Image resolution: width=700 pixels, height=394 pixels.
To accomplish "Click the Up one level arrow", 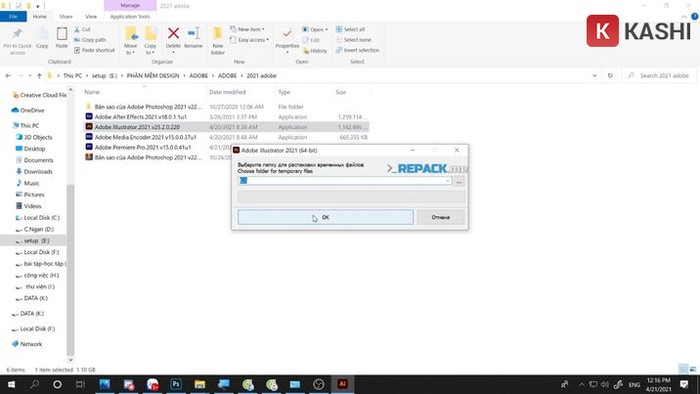I will tap(39, 76).
